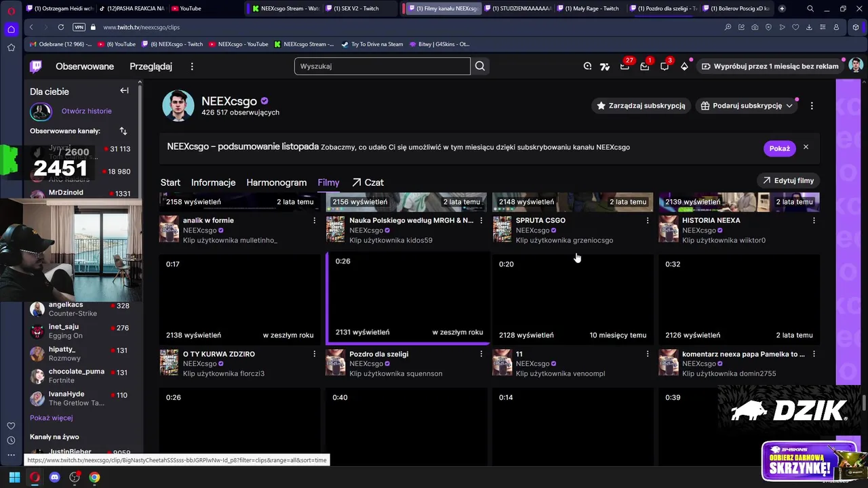The width and height of the screenshot is (868, 488).
Task: Open options for komentarz neexa papa Pamelka clip
Action: 814,354
